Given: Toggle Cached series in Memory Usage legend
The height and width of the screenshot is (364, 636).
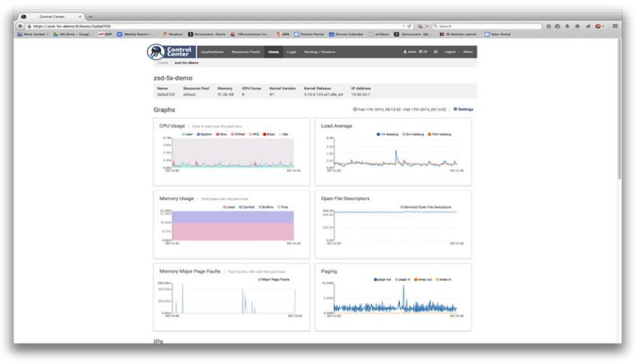Looking at the screenshot, I should (x=248, y=207).
